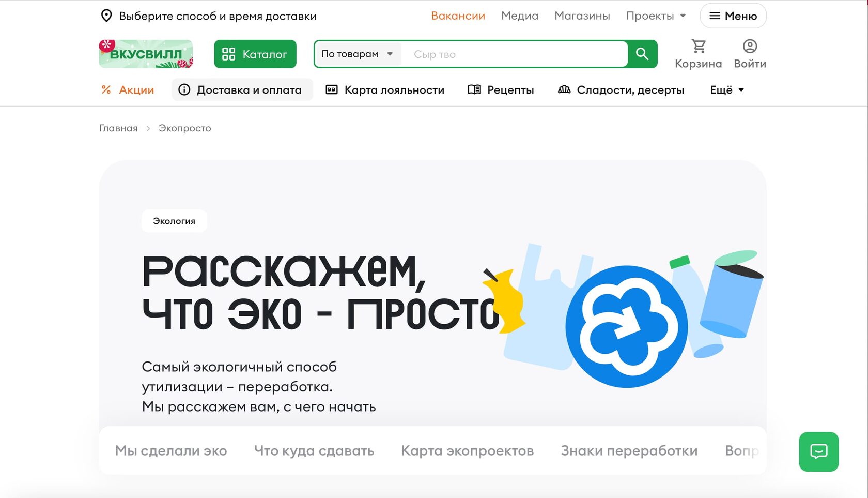Click the Экология tag
This screenshot has height=498, width=868.
pyautogui.click(x=174, y=221)
